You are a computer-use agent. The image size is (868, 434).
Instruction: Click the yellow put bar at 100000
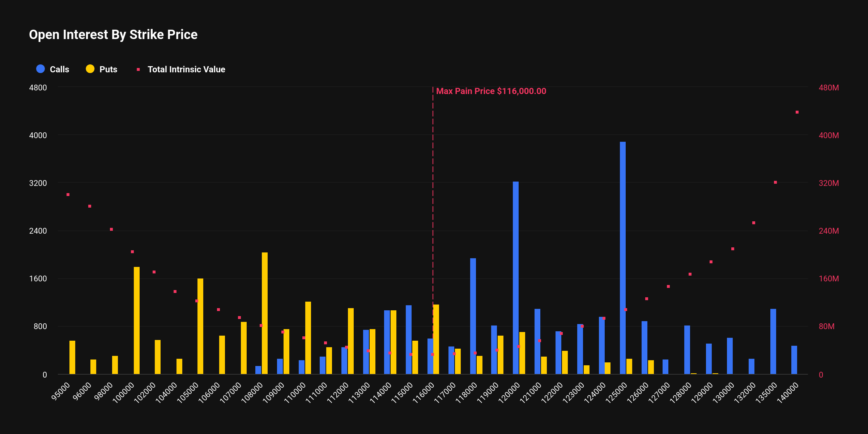click(x=136, y=320)
